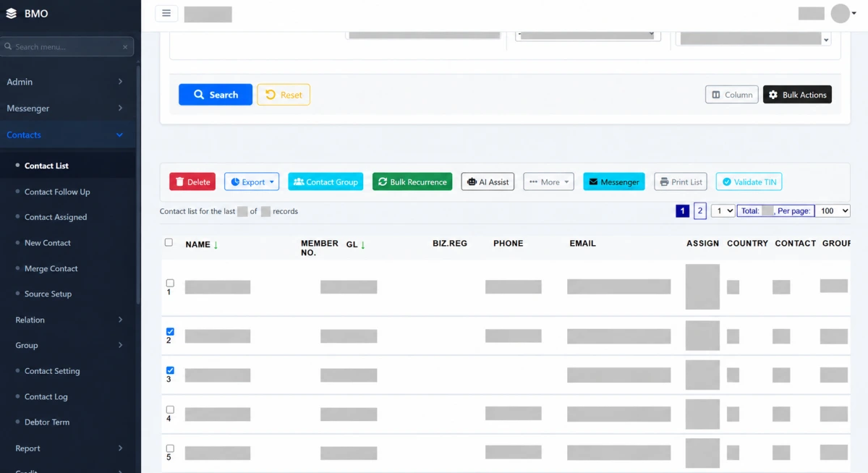
Task: Open Source Setup
Action: point(48,294)
